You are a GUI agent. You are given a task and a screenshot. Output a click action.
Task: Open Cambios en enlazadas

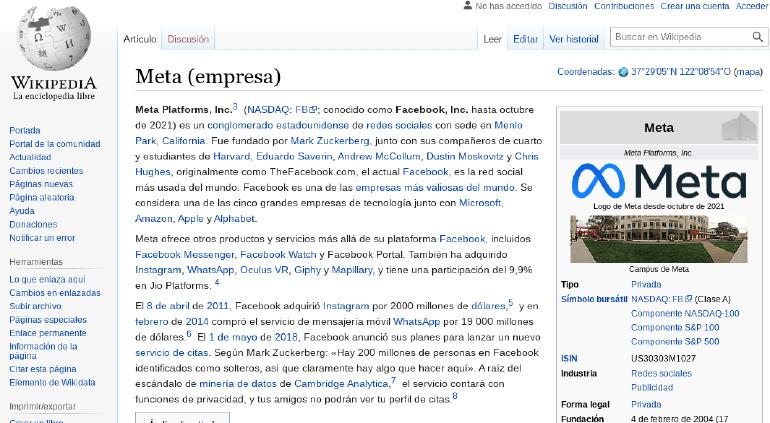(x=55, y=293)
